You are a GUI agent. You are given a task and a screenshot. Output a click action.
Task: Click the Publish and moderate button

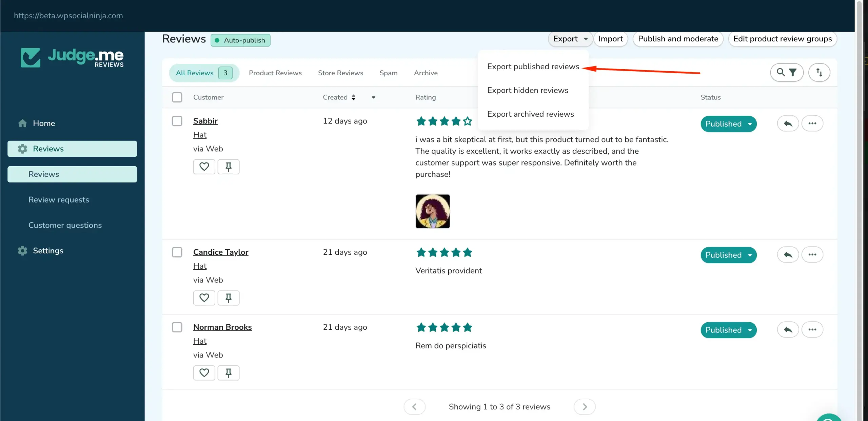pos(678,39)
